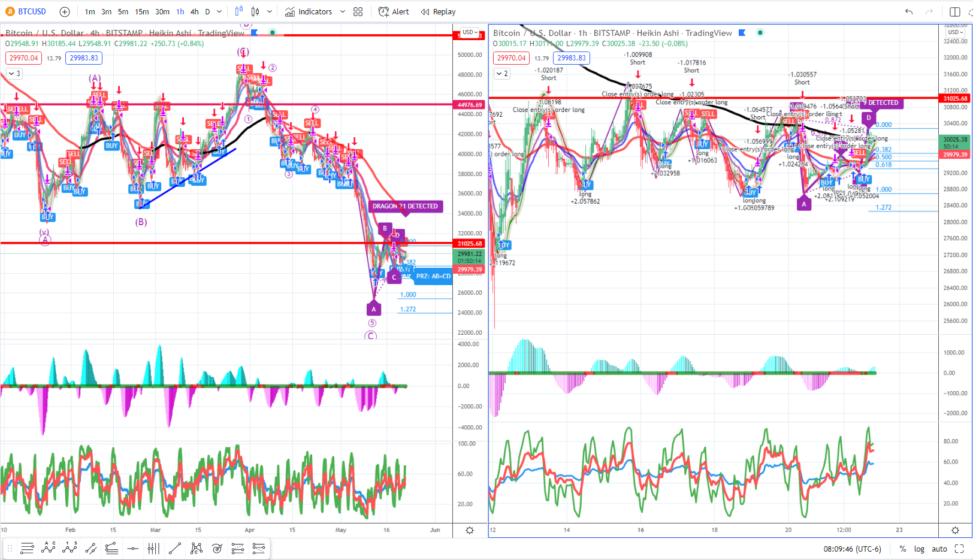This screenshot has height=560, width=973.
Task: Open left chart axis settings gear
Action: click(x=470, y=530)
